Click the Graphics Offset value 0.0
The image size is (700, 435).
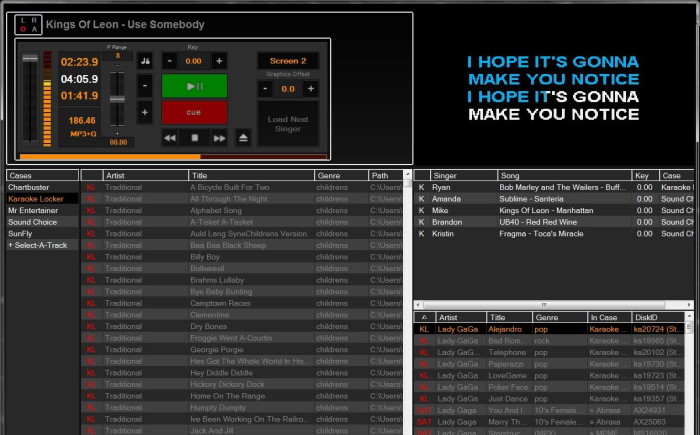click(288, 89)
